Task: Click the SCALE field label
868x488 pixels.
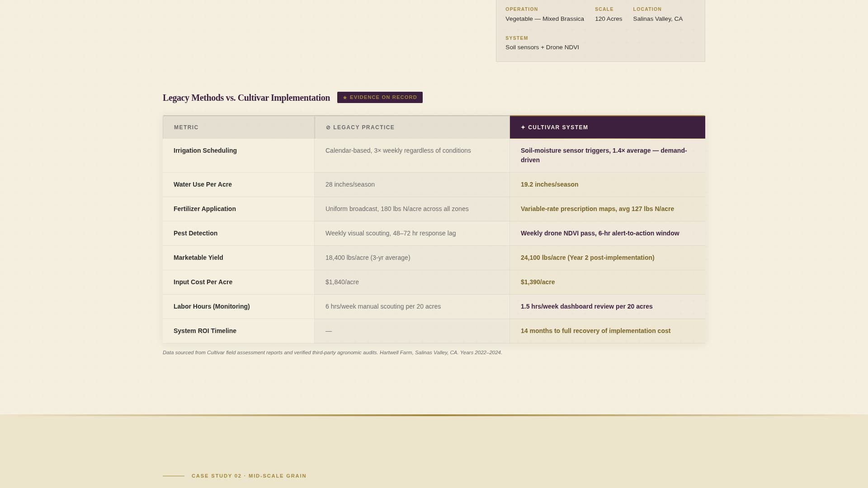Action: [x=604, y=9]
